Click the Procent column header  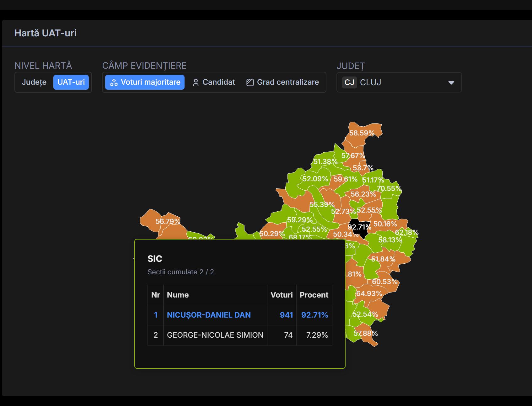pos(314,295)
